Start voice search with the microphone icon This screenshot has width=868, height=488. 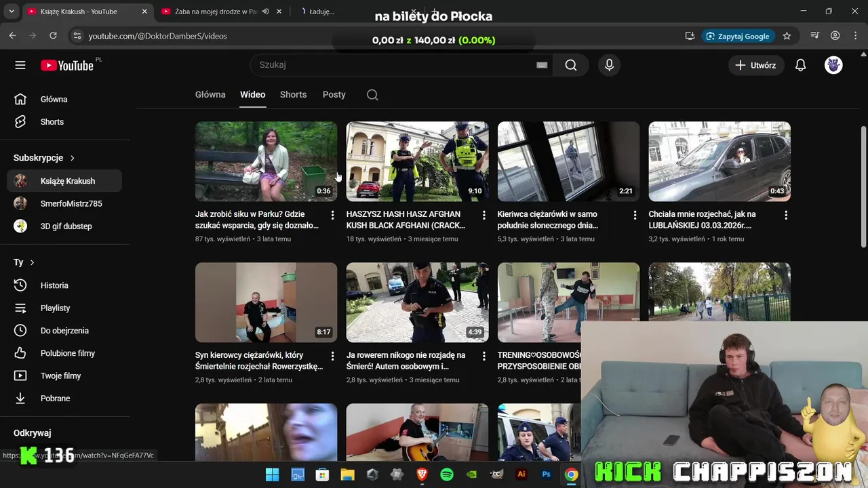(x=609, y=65)
